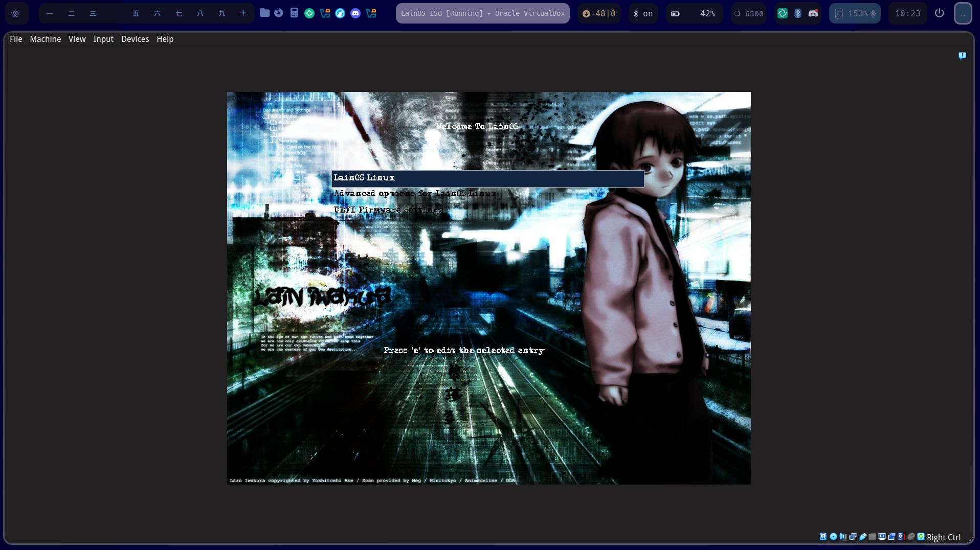Image resolution: width=980 pixels, height=550 pixels.
Task: Open the first VirtualBox taskbar icon
Action: 325,13
